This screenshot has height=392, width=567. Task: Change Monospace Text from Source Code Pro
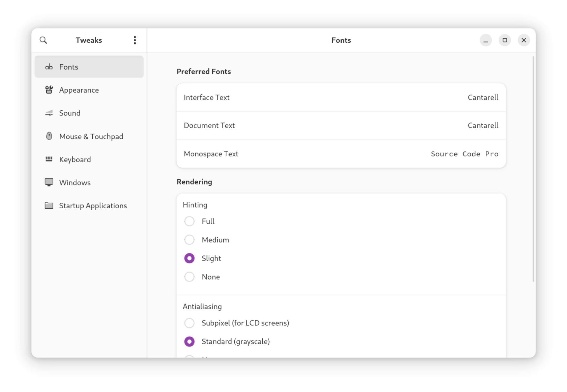pyautogui.click(x=341, y=154)
